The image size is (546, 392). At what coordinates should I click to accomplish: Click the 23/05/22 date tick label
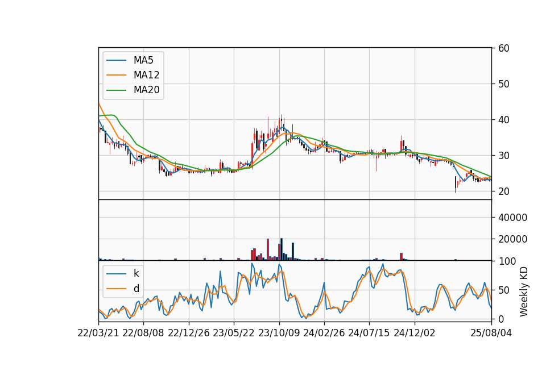[x=234, y=333]
